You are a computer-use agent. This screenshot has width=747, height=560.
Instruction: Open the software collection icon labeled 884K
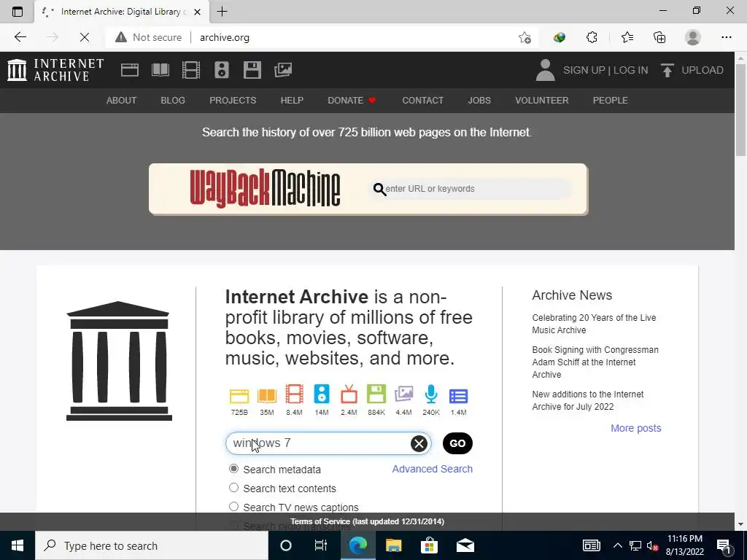tap(376, 394)
